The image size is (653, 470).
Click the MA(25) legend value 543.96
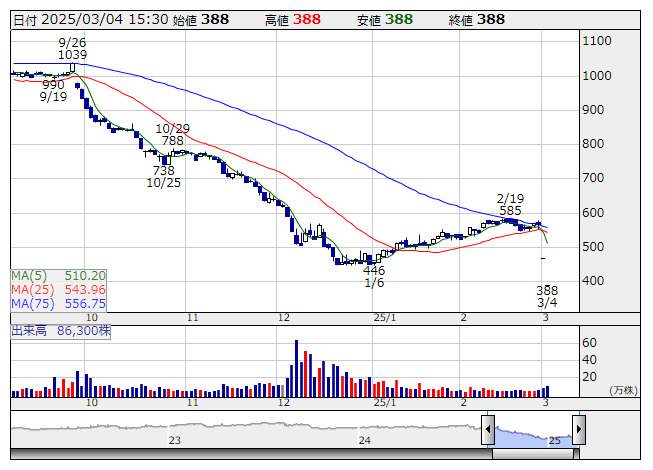click(x=85, y=290)
